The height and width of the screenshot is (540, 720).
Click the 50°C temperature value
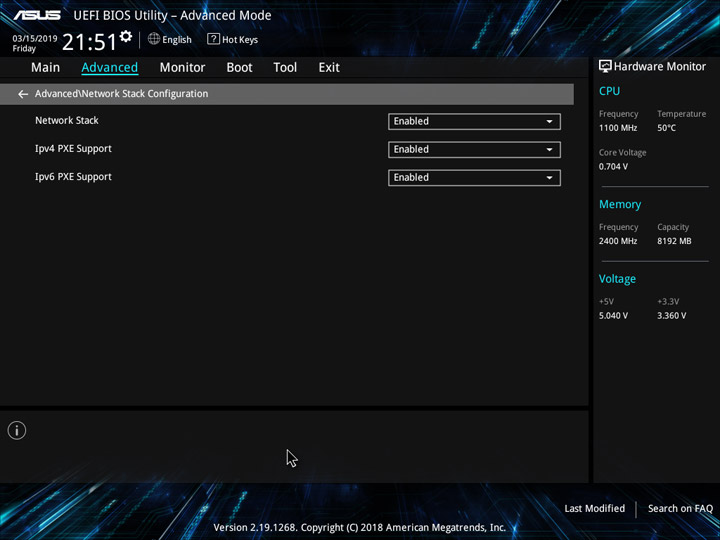click(x=666, y=128)
